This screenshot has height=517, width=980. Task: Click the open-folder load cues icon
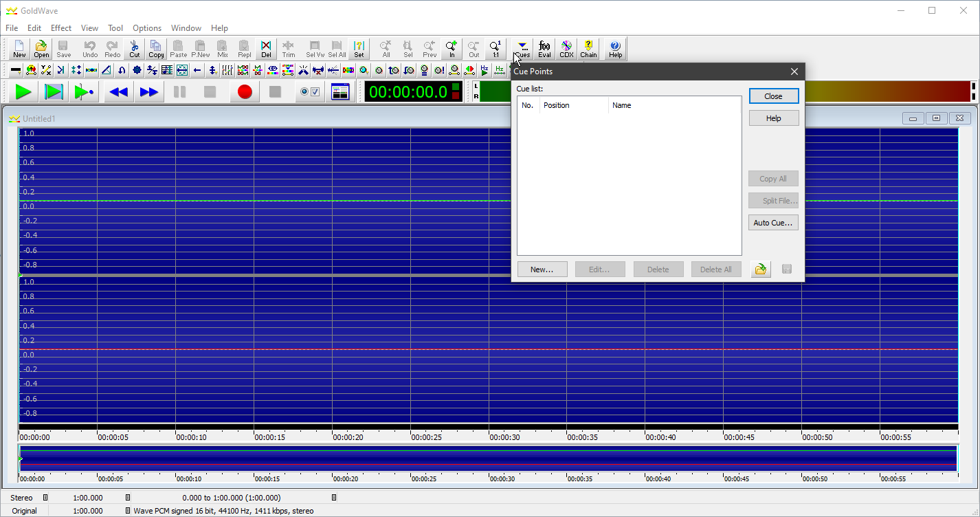pyautogui.click(x=760, y=269)
